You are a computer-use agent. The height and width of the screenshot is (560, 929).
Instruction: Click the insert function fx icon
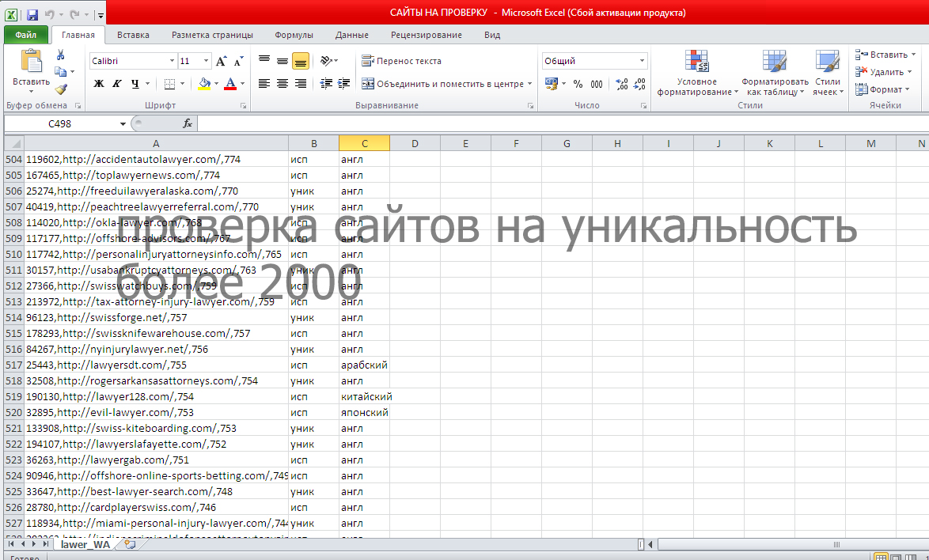(x=188, y=123)
